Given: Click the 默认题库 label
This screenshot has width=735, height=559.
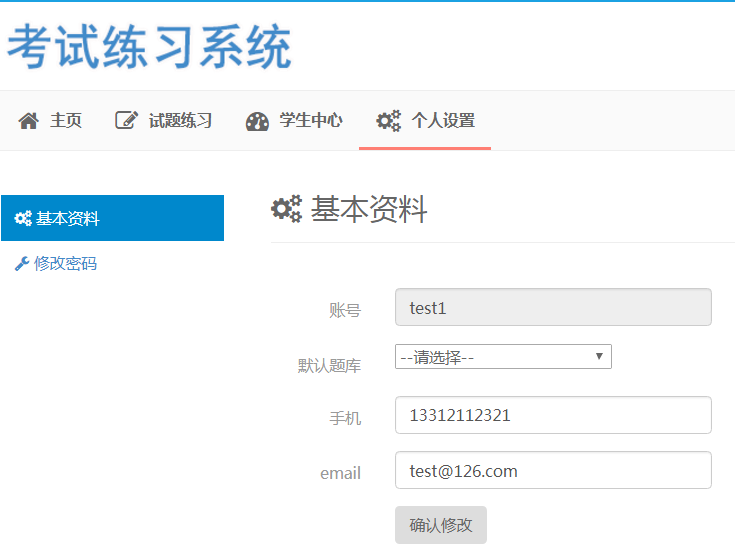Looking at the screenshot, I should [x=329, y=365].
